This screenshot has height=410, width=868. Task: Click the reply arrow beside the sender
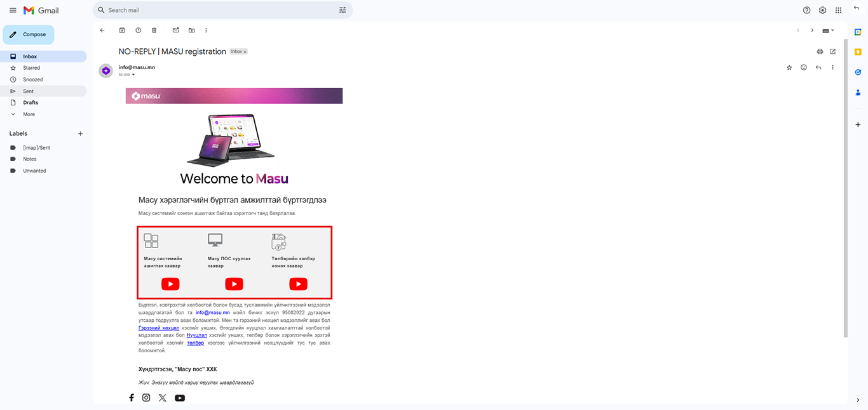tap(818, 67)
